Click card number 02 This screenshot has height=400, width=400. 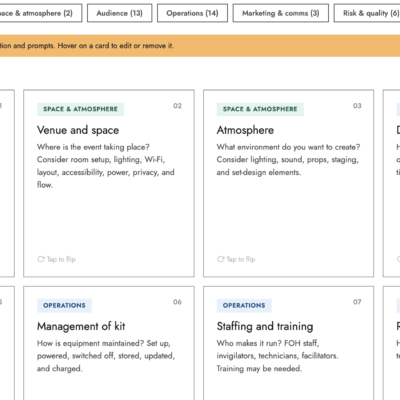177,106
